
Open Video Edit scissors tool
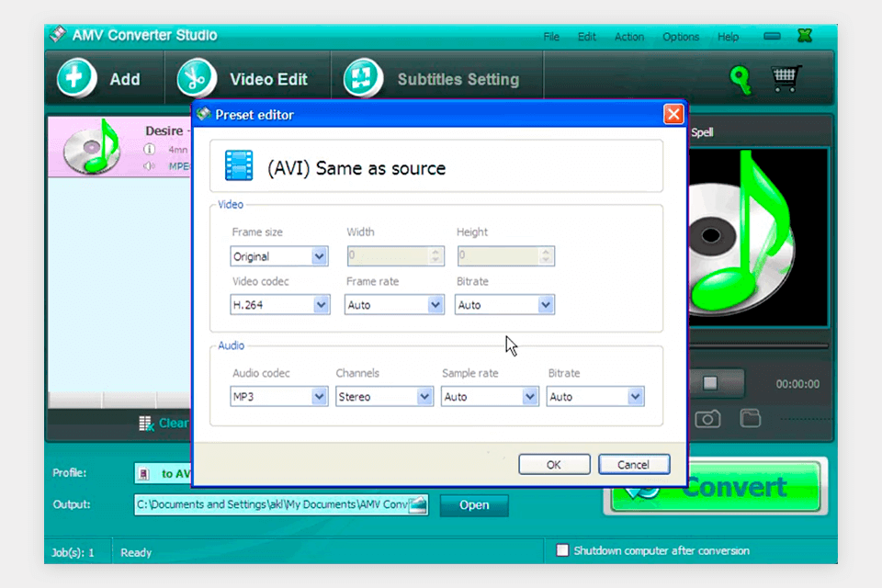tap(196, 78)
